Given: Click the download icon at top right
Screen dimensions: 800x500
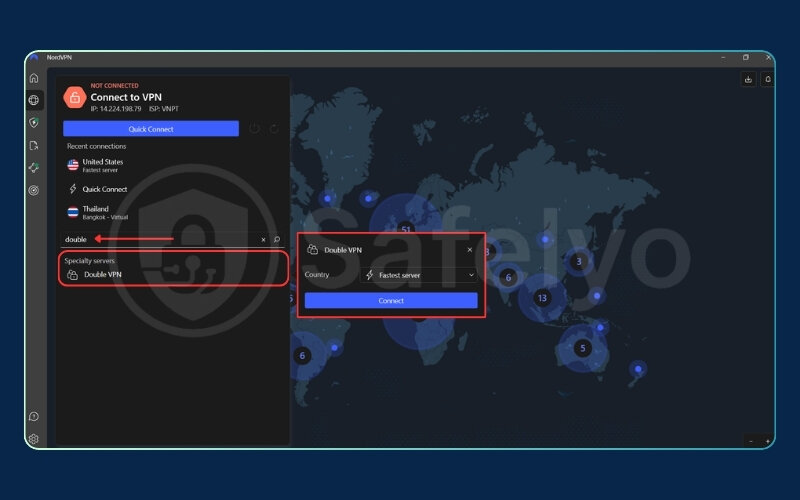Looking at the screenshot, I should click(x=748, y=79).
